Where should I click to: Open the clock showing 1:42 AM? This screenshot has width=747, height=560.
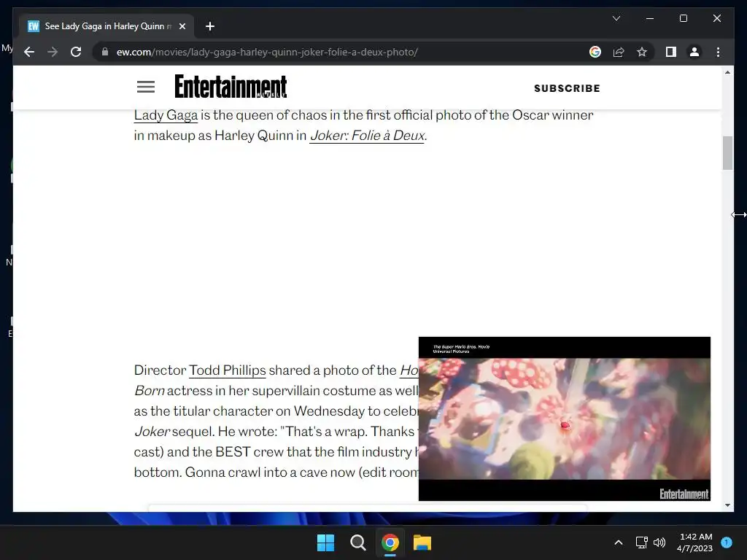695,542
